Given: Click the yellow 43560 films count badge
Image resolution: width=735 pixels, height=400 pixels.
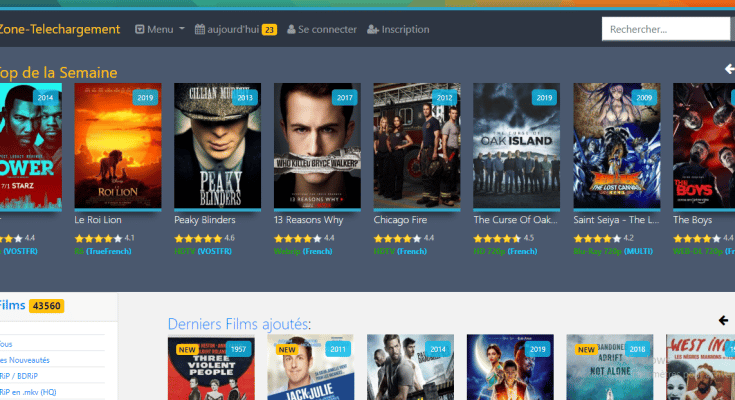Looking at the screenshot, I should click(46, 306).
